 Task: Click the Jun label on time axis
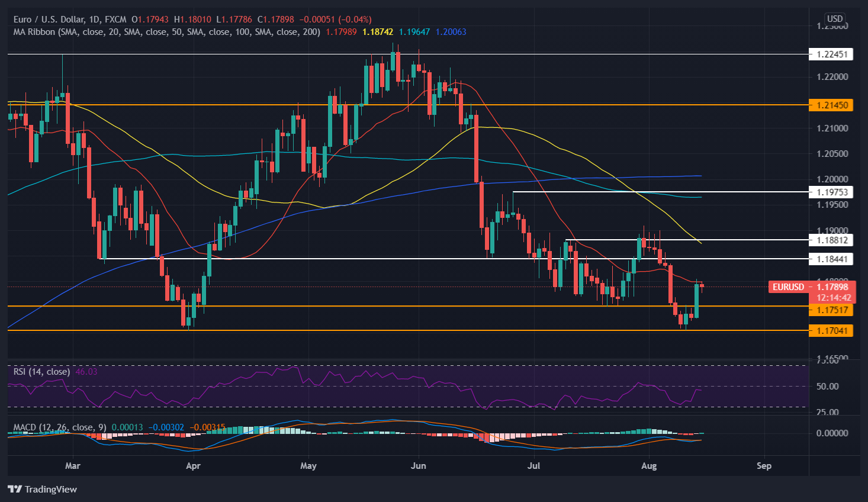click(x=418, y=466)
